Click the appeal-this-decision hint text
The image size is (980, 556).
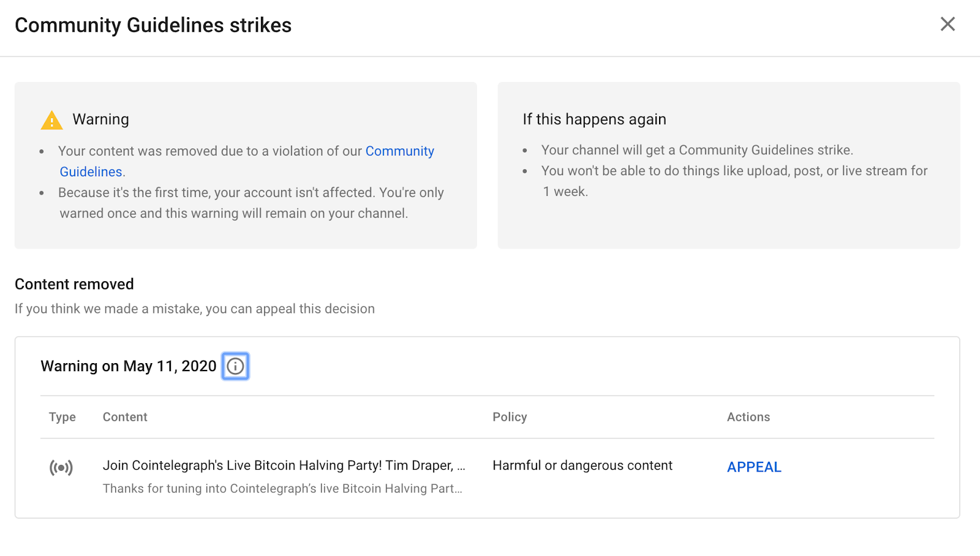pos(194,309)
